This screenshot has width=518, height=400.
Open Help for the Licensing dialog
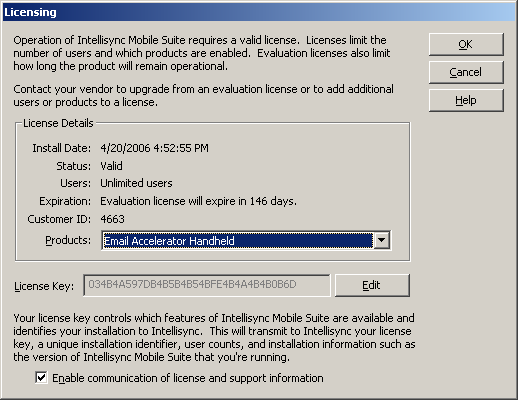point(466,100)
